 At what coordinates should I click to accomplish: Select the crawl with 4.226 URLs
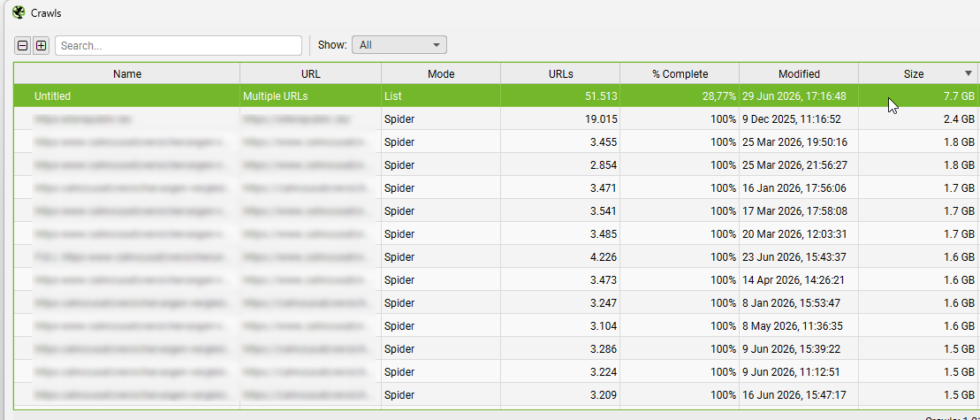497,257
